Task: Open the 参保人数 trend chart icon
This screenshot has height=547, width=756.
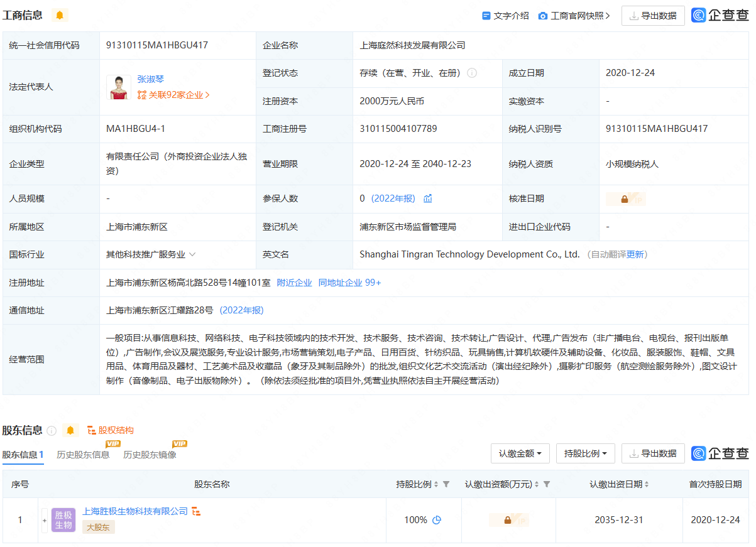Action: [x=428, y=198]
